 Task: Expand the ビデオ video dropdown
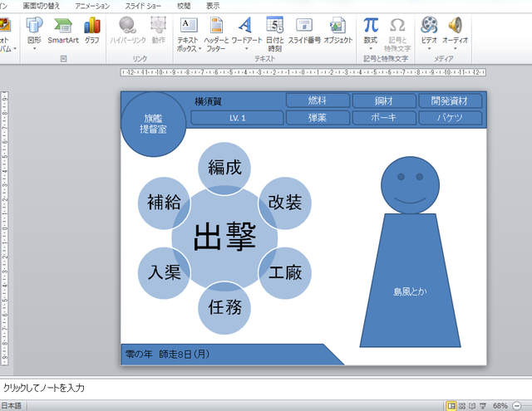click(x=429, y=48)
